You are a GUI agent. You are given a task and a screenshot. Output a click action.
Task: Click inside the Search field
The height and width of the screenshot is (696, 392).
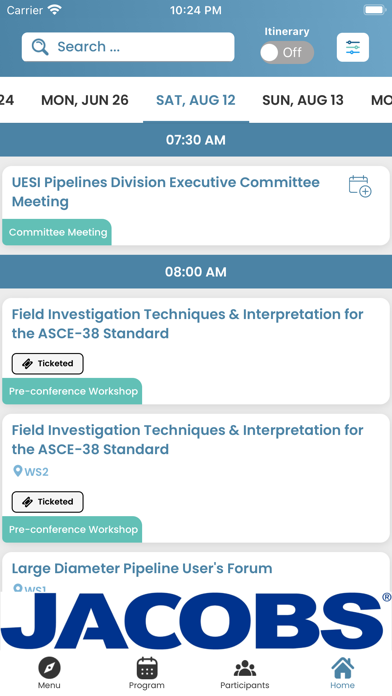coord(128,47)
